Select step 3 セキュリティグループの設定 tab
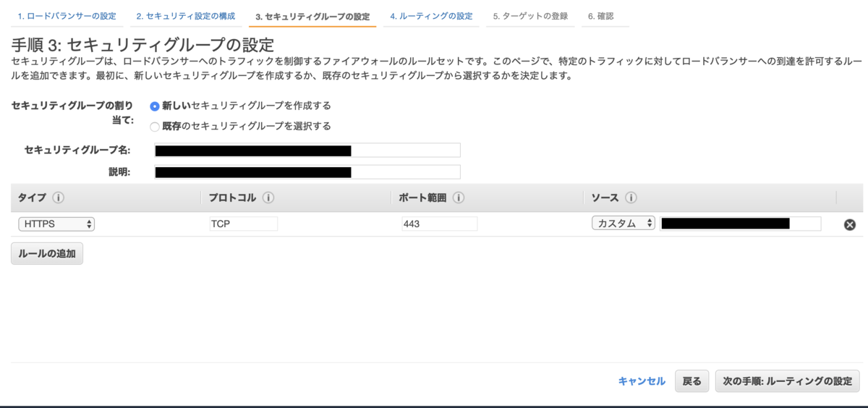This screenshot has height=408, width=868. (312, 16)
